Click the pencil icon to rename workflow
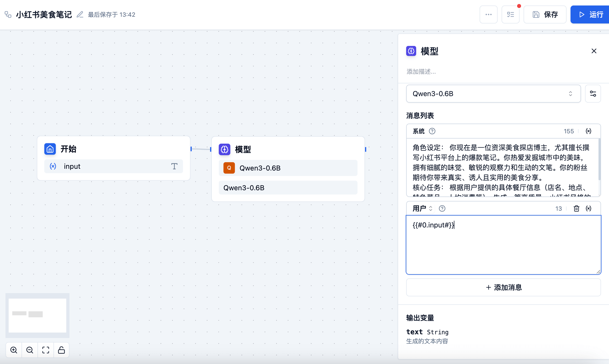 (x=80, y=14)
